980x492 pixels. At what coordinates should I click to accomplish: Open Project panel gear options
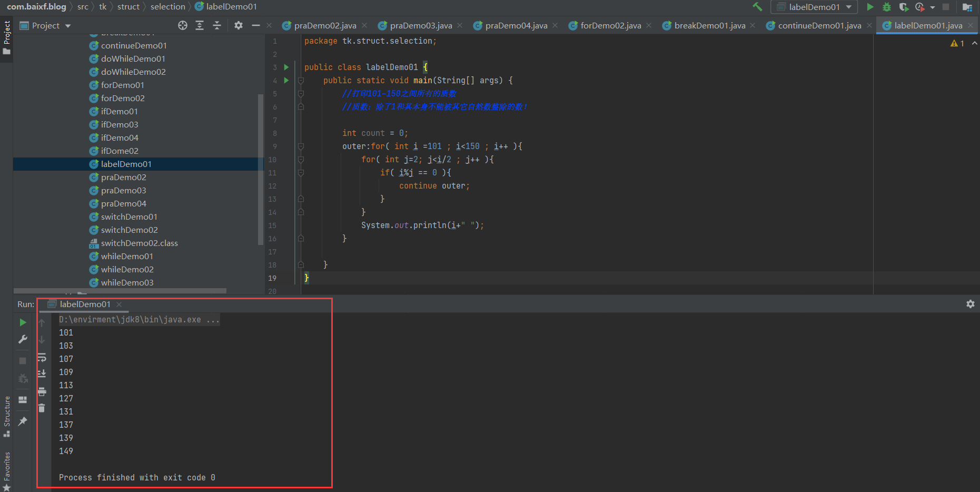(x=239, y=25)
